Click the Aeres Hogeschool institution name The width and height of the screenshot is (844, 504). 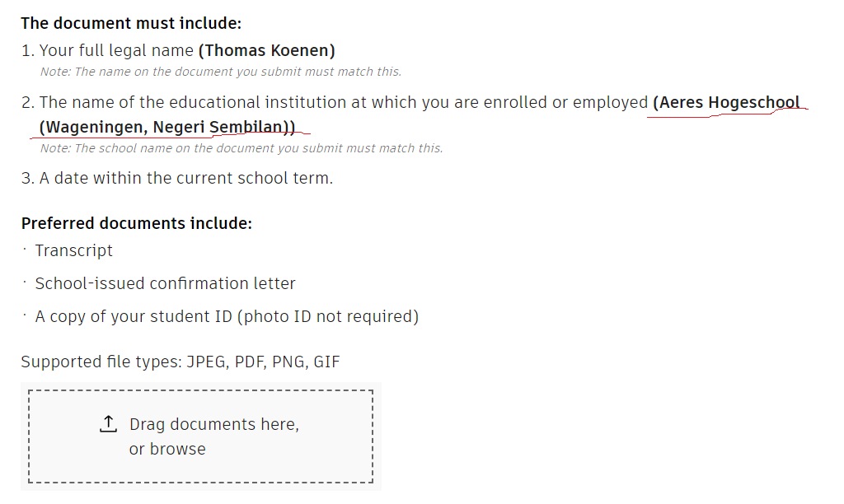(726, 102)
